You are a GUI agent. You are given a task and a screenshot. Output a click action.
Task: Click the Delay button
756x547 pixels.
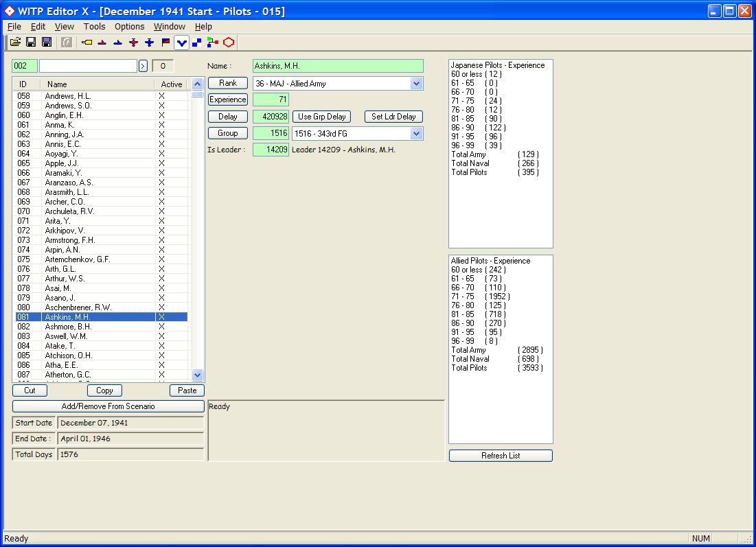point(227,117)
